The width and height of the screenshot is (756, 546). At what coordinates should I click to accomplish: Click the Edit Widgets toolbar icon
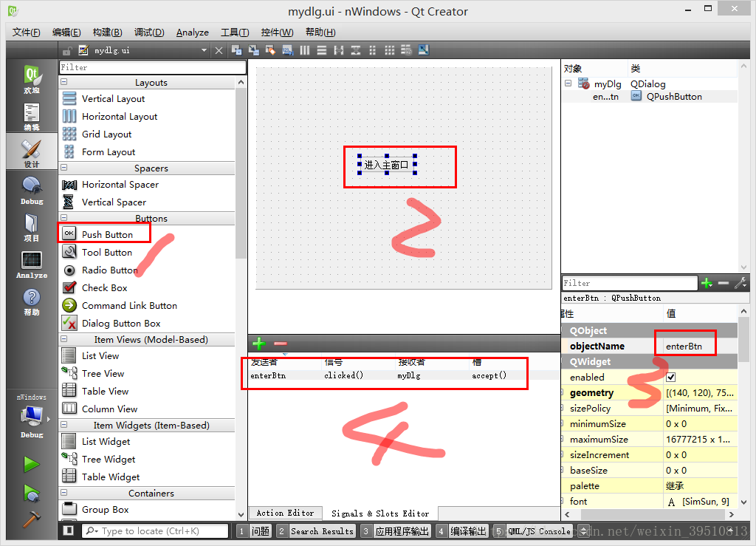236,50
